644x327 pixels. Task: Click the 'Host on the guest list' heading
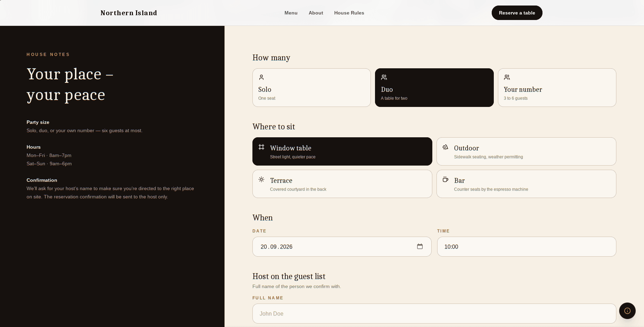point(289,276)
